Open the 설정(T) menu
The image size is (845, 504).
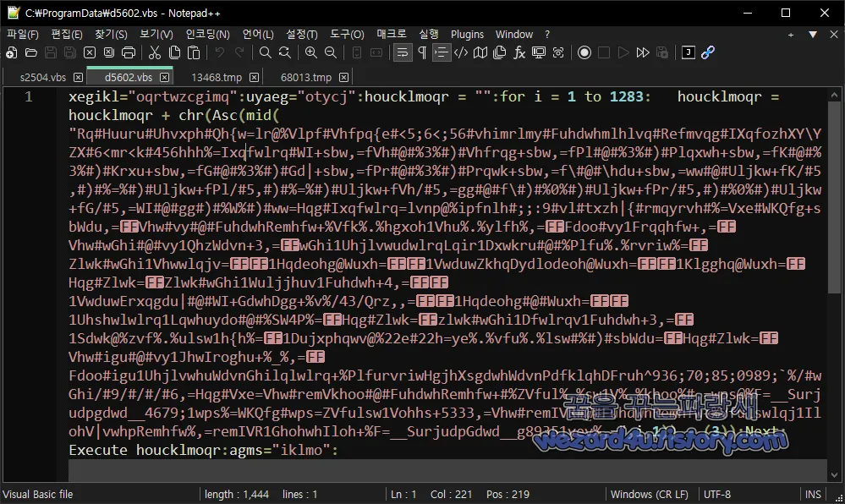(302, 34)
